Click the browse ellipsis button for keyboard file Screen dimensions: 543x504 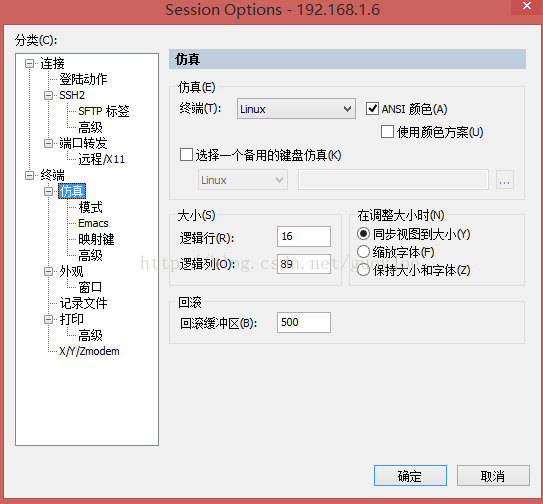pos(505,180)
